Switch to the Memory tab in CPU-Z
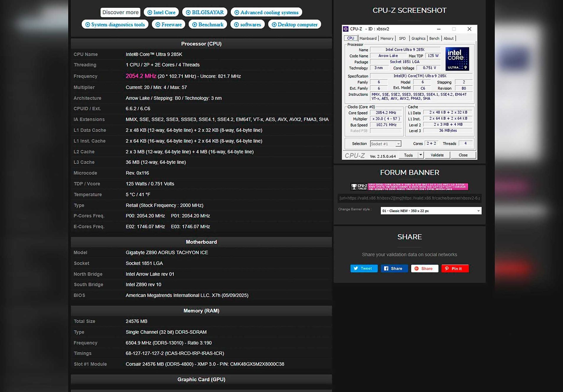The width and height of the screenshot is (563, 392). (x=386, y=38)
